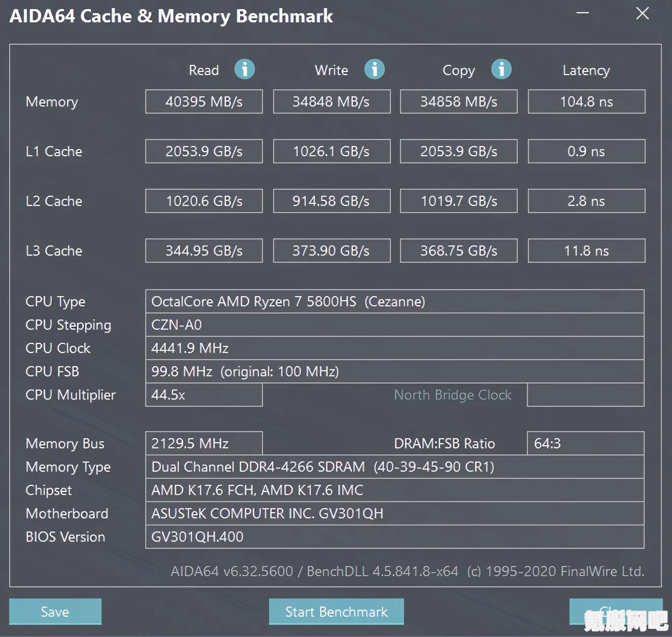The image size is (672, 637).
Task: Minimize the AIDA64 benchmark window
Action: (x=583, y=13)
